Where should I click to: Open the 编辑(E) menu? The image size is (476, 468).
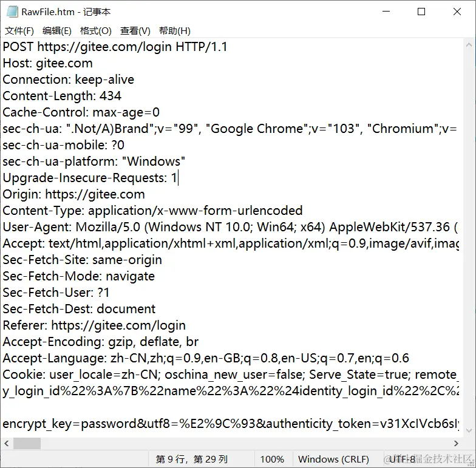pos(57,30)
